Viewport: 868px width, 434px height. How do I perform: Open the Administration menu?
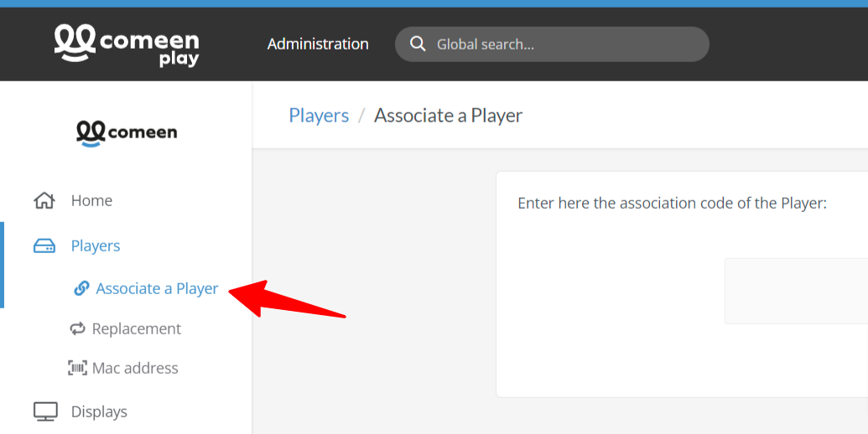click(318, 44)
